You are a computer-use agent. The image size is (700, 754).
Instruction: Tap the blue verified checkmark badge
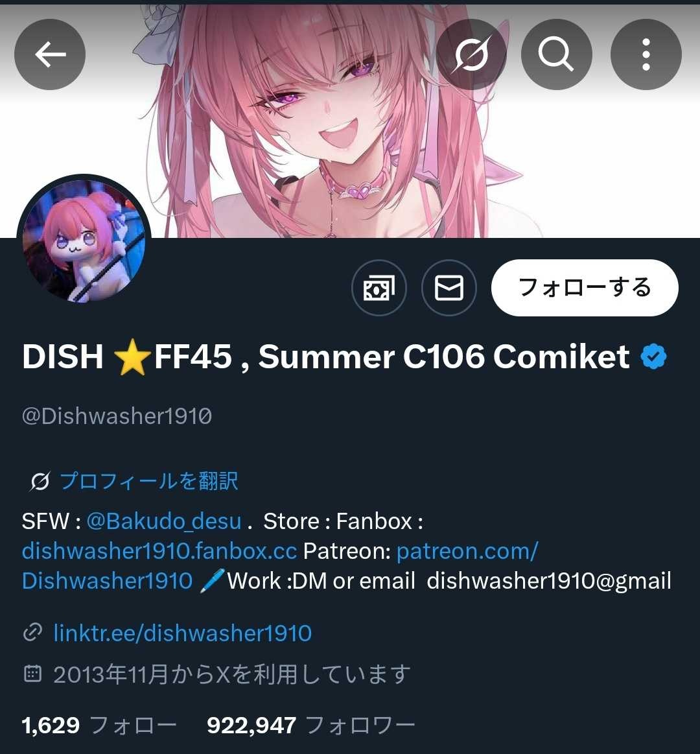[653, 357]
